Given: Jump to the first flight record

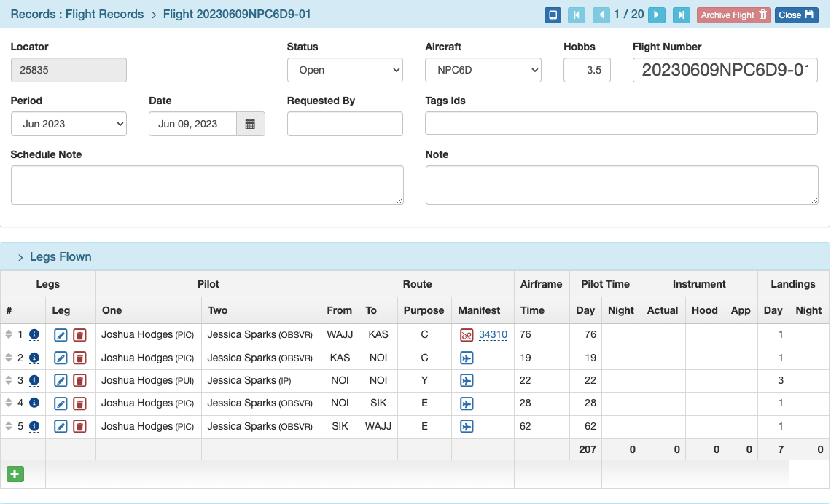Looking at the screenshot, I should coord(577,15).
